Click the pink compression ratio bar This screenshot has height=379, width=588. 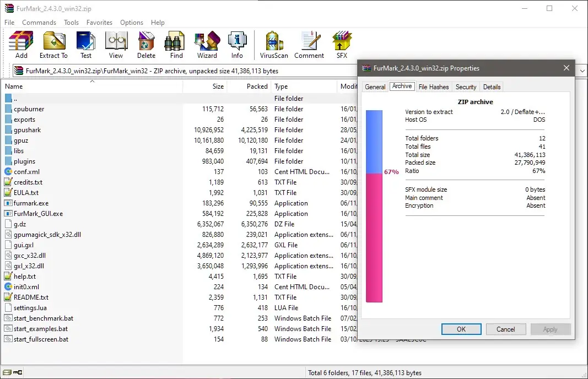click(374, 237)
